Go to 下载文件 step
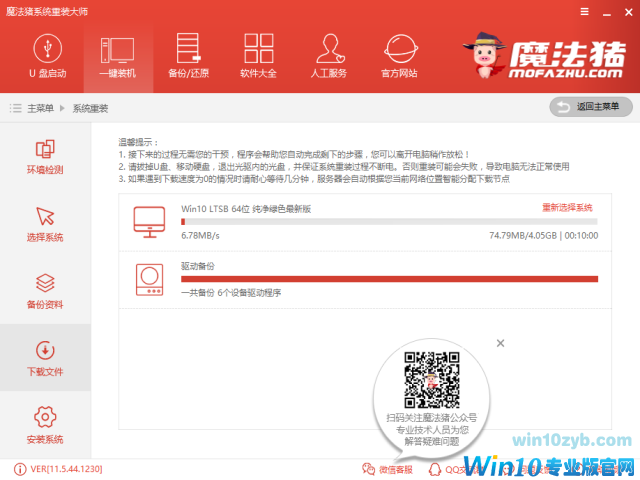The height and width of the screenshot is (480, 640). tap(45, 358)
